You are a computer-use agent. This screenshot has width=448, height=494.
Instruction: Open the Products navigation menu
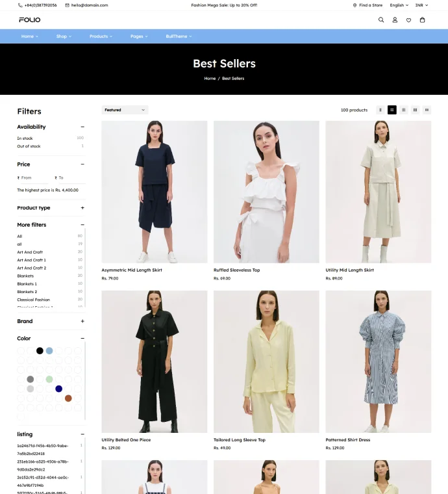pos(101,36)
